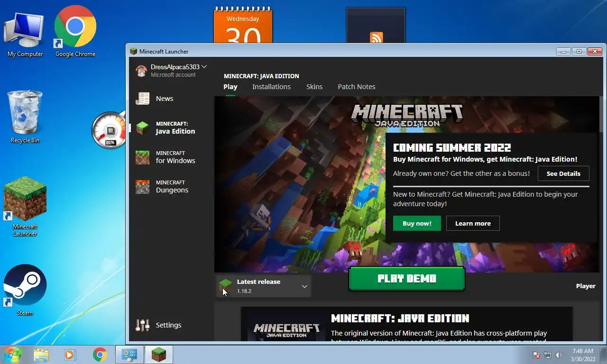
Task: Open the News section icon
Action: (x=142, y=99)
